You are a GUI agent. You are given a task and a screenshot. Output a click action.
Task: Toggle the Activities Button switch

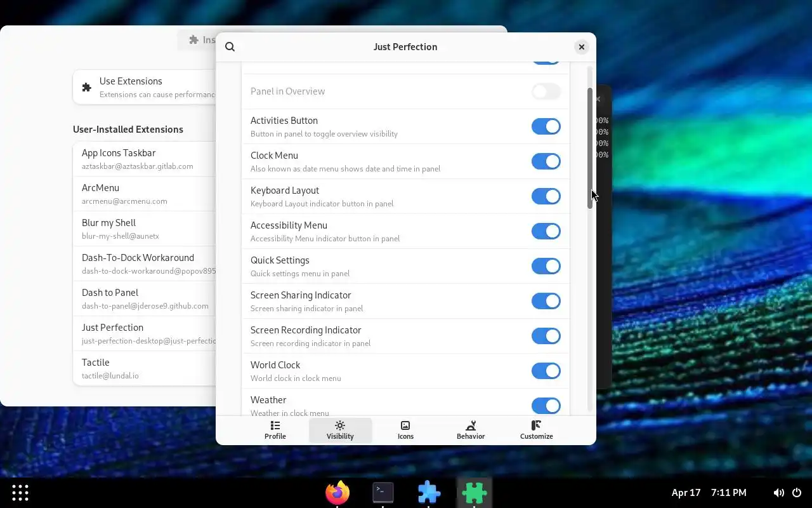[546, 126]
